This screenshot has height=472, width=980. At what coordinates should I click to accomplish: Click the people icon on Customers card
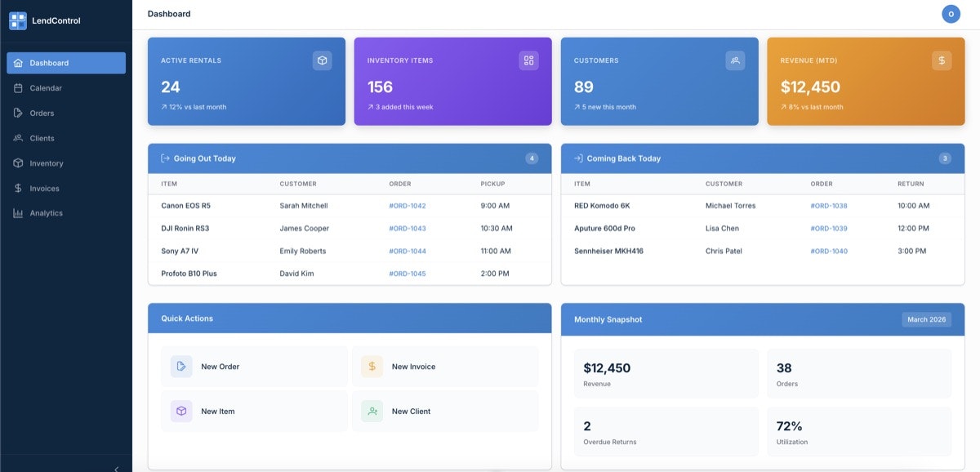point(734,60)
